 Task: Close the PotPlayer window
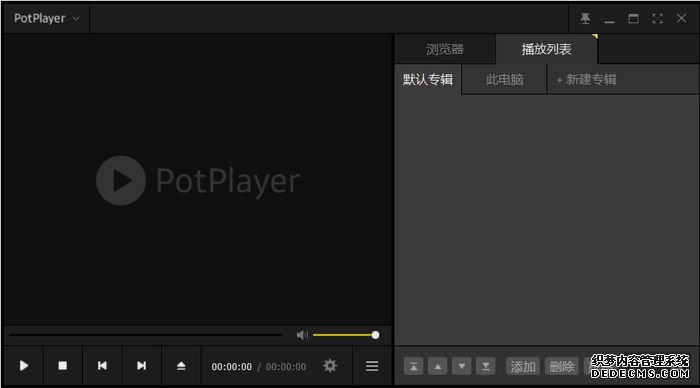click(x=681, y=18)
